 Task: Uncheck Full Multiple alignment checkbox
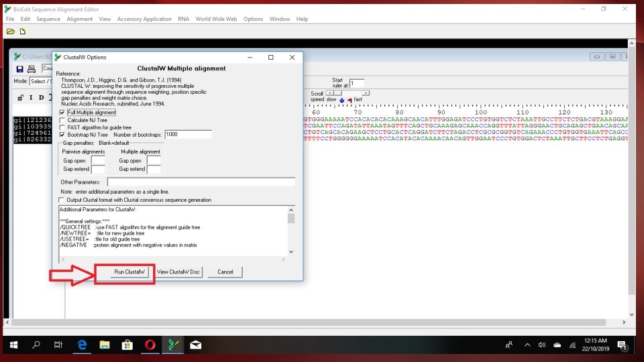62,113
